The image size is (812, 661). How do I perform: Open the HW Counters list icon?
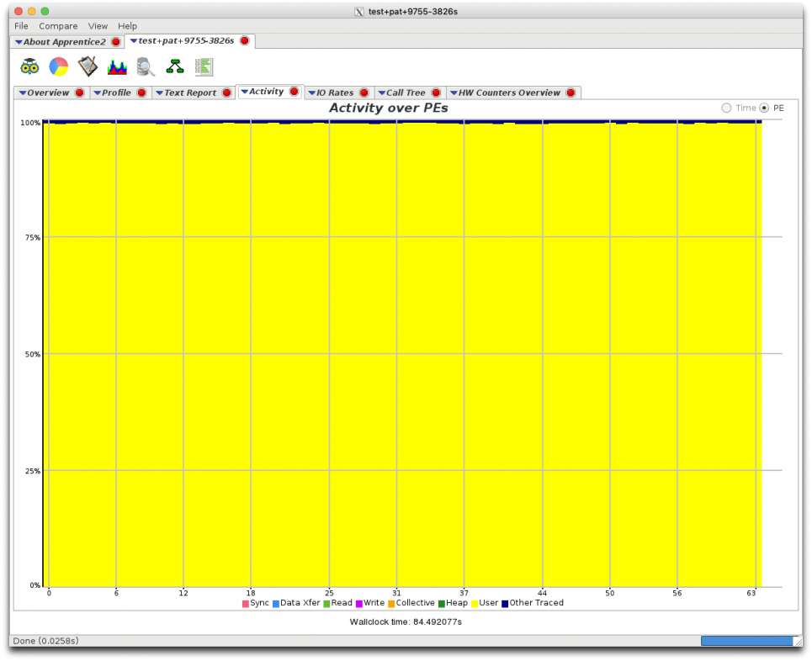click(204, 66)
